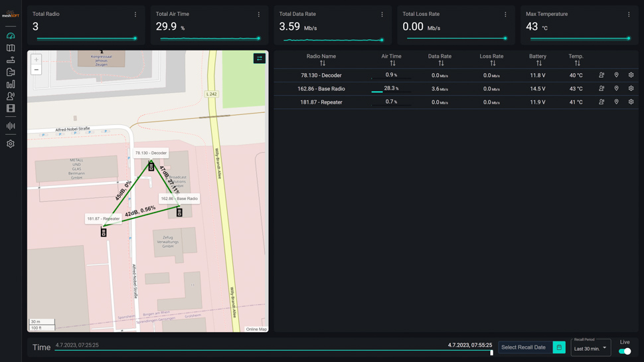Click the Total Data Rate 3.59 value

click(289, 27)
